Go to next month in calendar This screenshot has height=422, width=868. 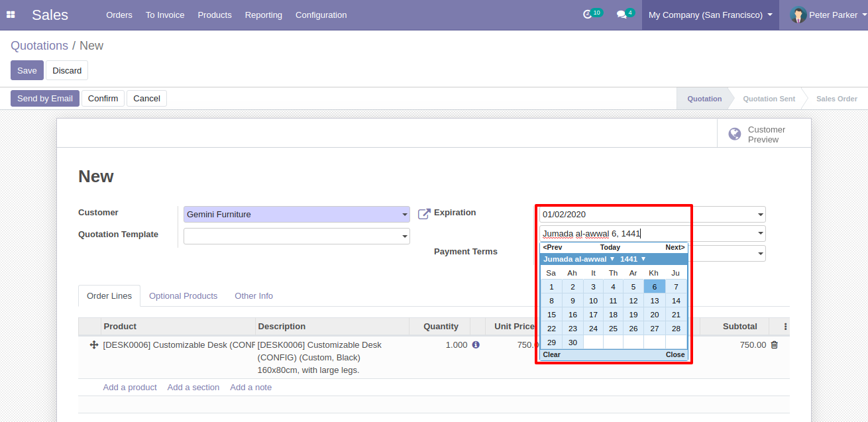(675, 247)
